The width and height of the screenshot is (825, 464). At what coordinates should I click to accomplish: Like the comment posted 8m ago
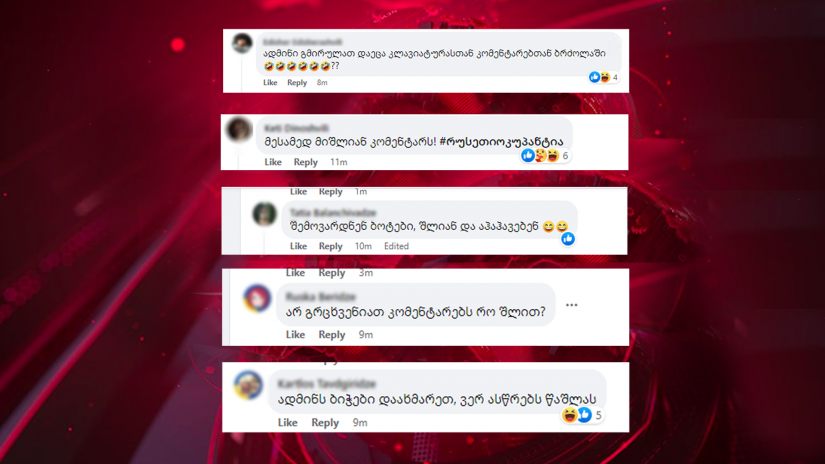coord(270,83)
